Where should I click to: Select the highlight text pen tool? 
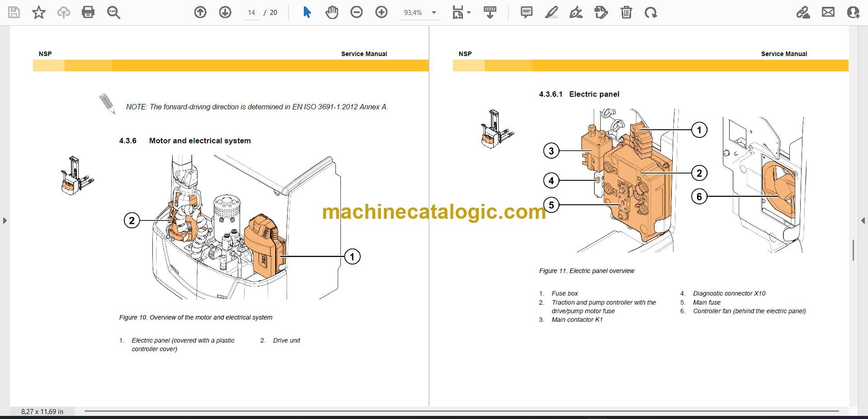[x=551, y=12]
